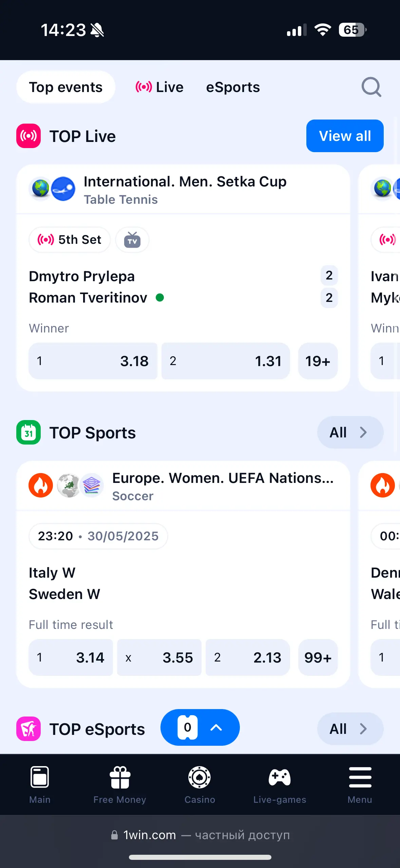The image size is (400, 868).
Task: Select Roman Tveritinov winner odds 1.31
Action: click(226, 361)
